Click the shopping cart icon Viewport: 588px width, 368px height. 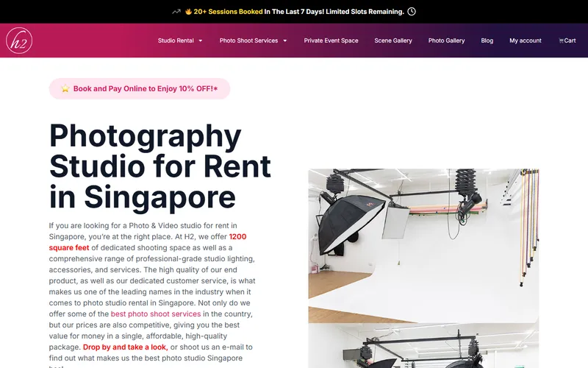coord(561,40)
